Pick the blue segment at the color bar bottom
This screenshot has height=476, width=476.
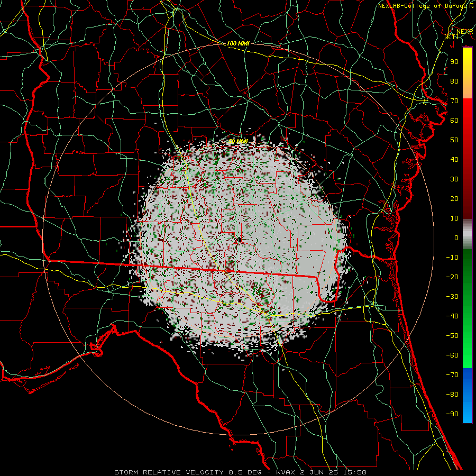(x=467, y=396)
